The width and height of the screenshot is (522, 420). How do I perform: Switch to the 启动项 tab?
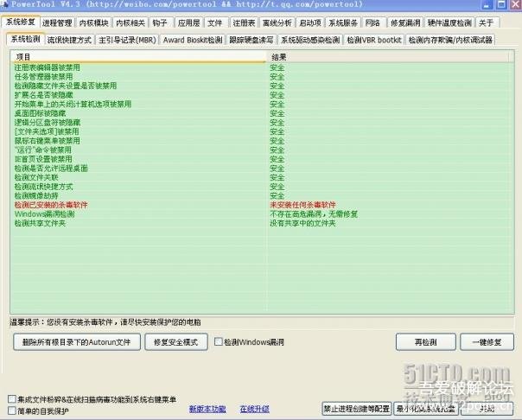(x=310, y=22)
